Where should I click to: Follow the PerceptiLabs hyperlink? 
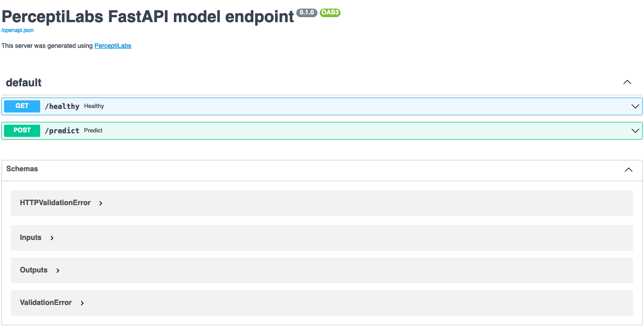click(x=112, y=46)
